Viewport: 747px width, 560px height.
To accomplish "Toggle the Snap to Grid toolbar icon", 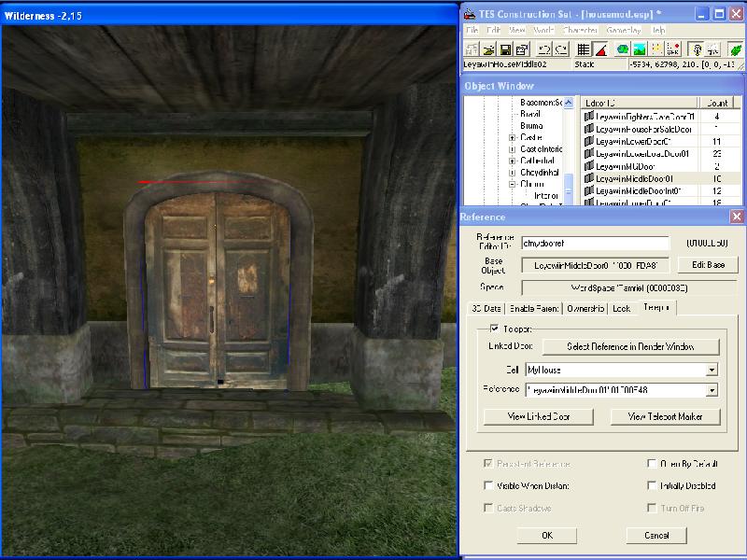I will [x=583, y=49].
